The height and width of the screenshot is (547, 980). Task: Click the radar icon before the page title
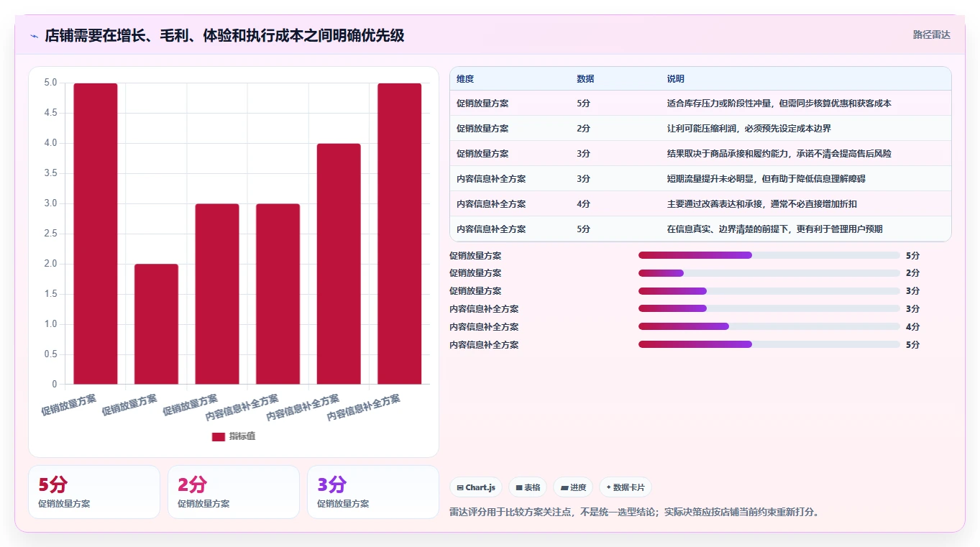tap(34, 36)
